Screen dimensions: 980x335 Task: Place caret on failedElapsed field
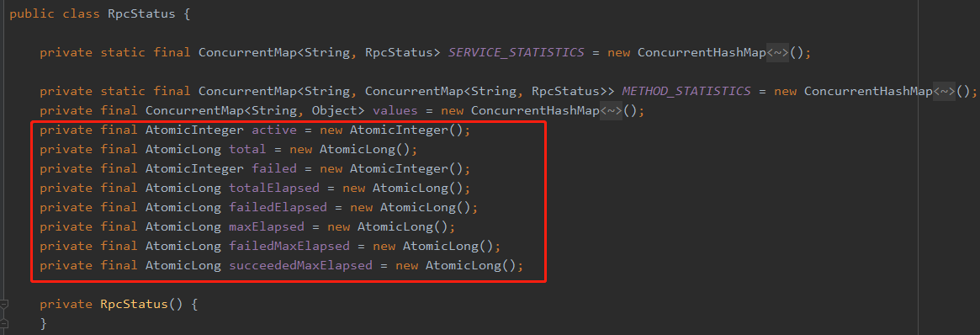pos(278,208)
